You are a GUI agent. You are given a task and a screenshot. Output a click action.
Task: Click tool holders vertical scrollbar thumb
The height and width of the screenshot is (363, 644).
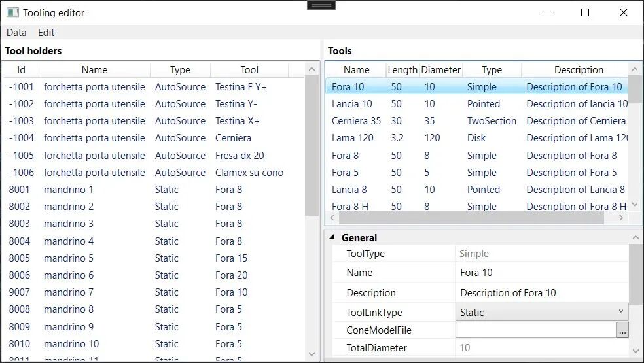tap(312, 145)
